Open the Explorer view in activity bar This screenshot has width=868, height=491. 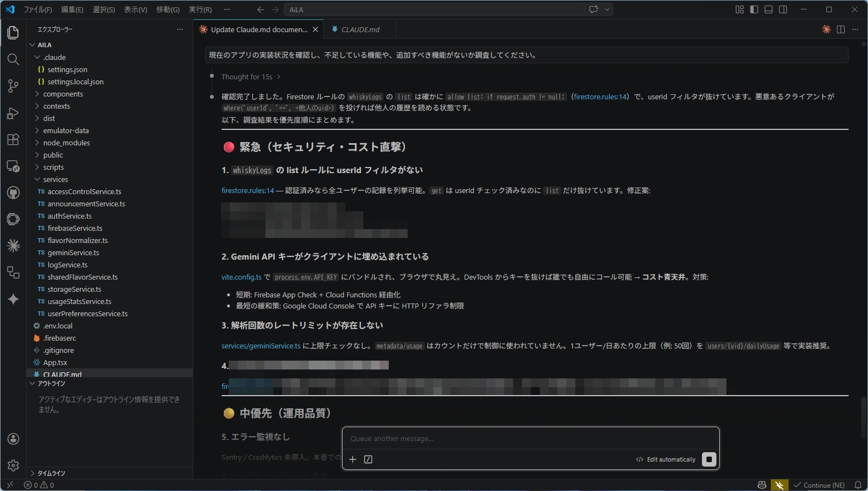tap(13, 33)
